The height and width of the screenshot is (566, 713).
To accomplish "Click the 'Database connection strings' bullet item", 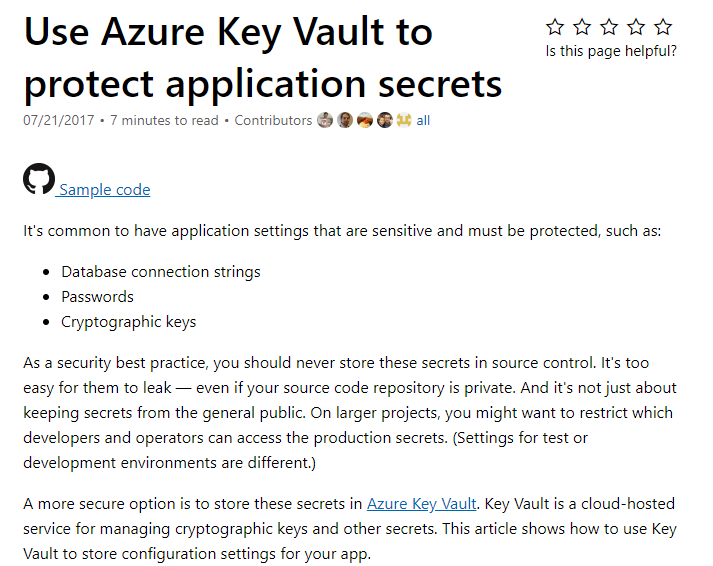I will click(161, 272).
